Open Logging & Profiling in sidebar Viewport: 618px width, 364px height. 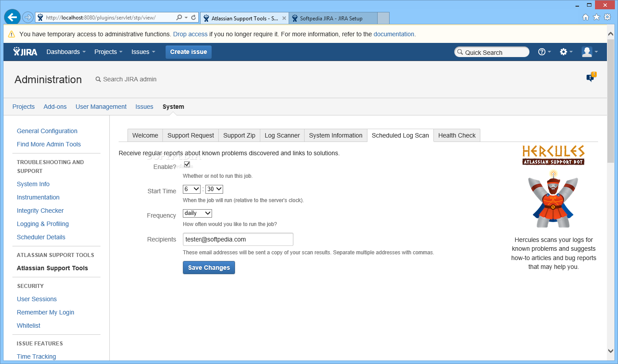43,224
